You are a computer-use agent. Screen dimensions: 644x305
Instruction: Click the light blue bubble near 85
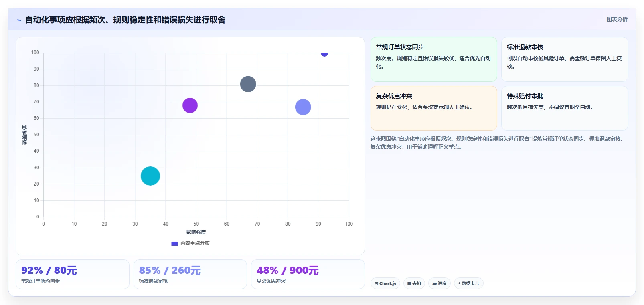point(303,107)
